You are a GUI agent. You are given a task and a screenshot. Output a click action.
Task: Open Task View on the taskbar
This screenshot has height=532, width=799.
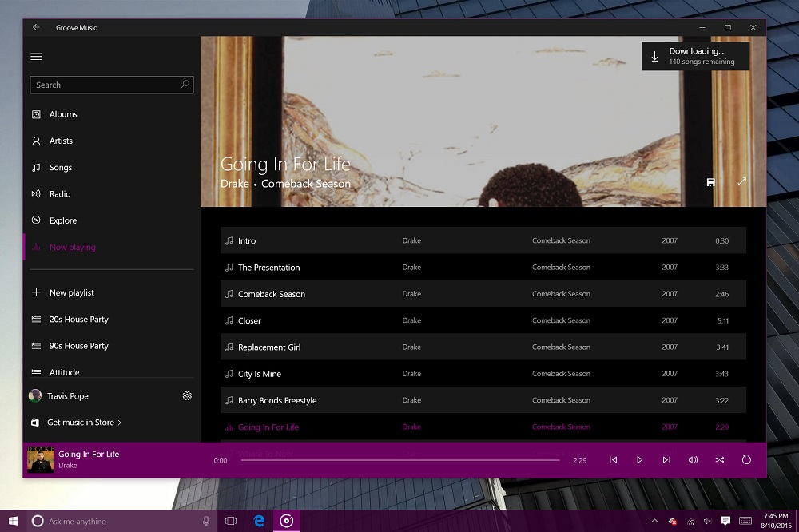[231, 521]
